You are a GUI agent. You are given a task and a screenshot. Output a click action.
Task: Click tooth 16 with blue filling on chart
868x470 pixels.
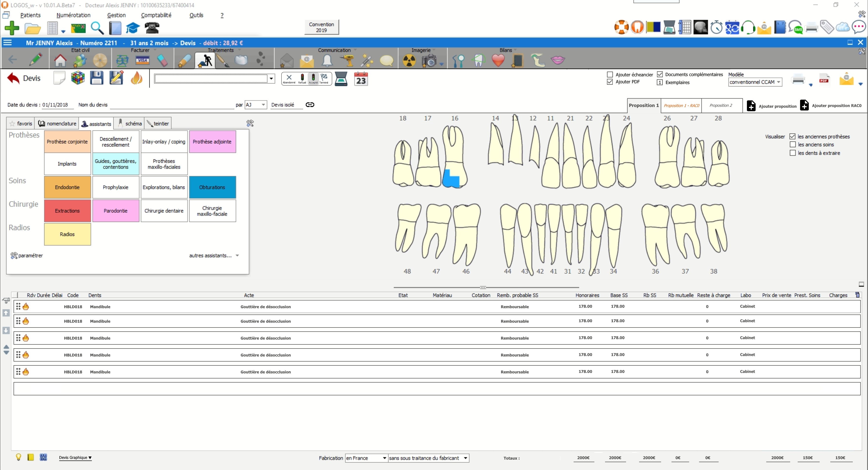point(454,157)
